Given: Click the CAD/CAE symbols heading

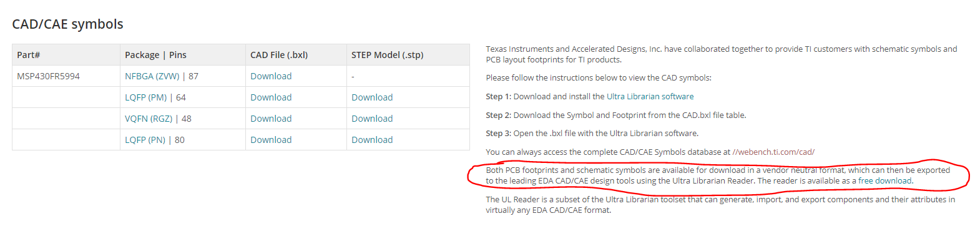Looking at the screenshot, I should (67, 24).
